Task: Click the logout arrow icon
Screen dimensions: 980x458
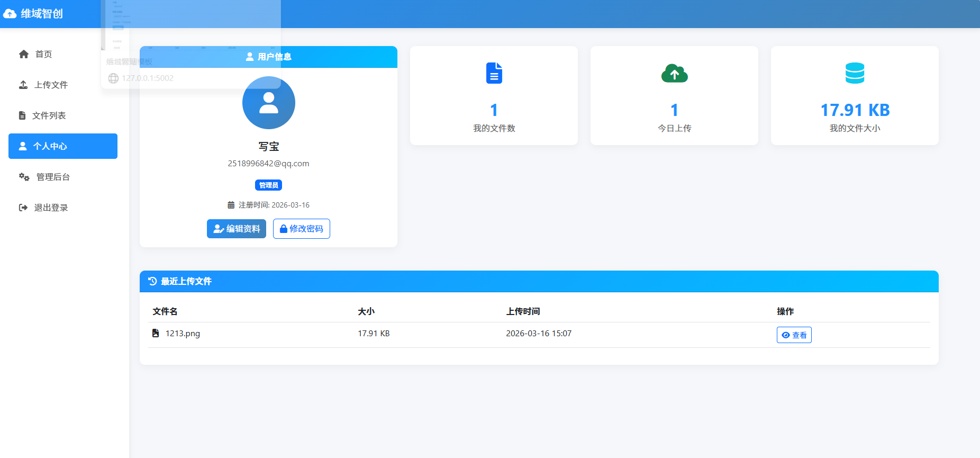Action: coord(23,208)
